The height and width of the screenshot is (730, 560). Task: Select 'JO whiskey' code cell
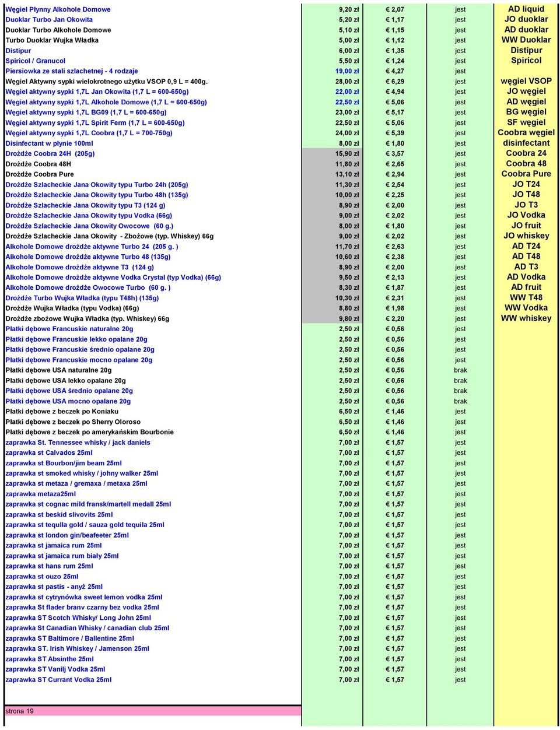pos(526,236)
